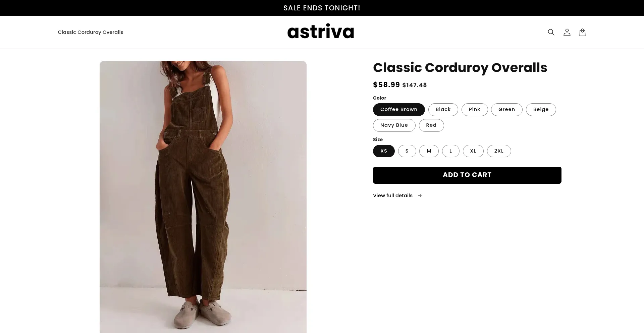Select the Pink color option
The image size is (644, 333).
tap(475, 110)
